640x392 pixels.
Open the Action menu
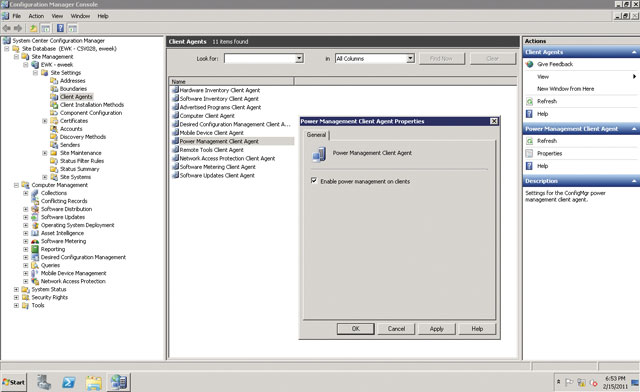[x=36, y=16]
